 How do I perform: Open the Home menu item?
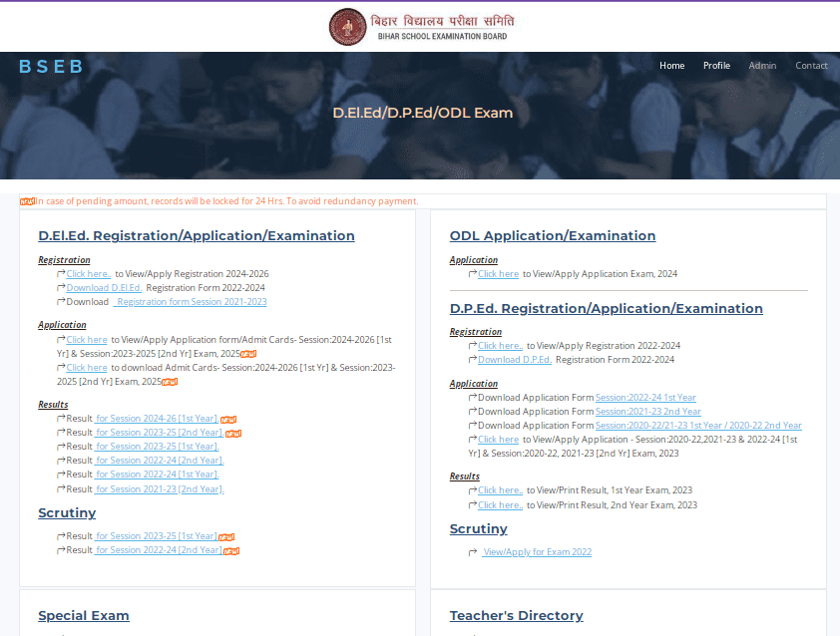click(x=671, y=66)
